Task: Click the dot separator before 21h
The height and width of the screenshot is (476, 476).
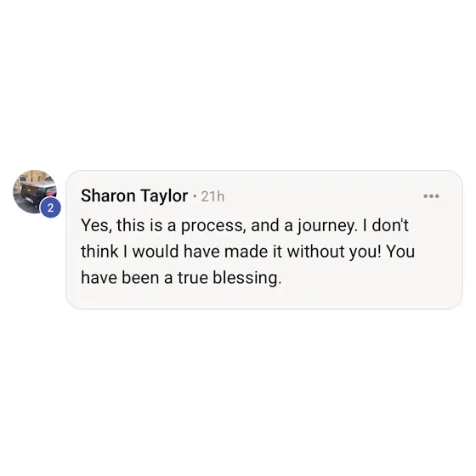Action: click(195, 196)
